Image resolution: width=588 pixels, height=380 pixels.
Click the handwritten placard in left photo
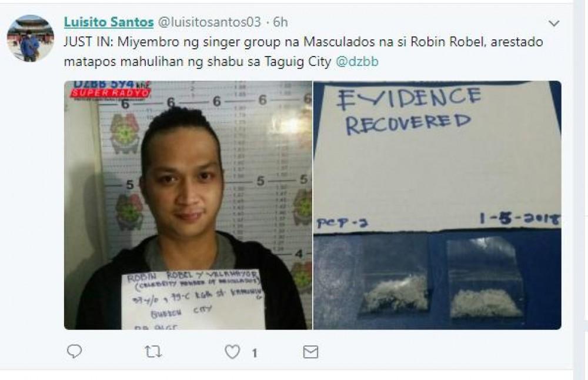[193, 299]
